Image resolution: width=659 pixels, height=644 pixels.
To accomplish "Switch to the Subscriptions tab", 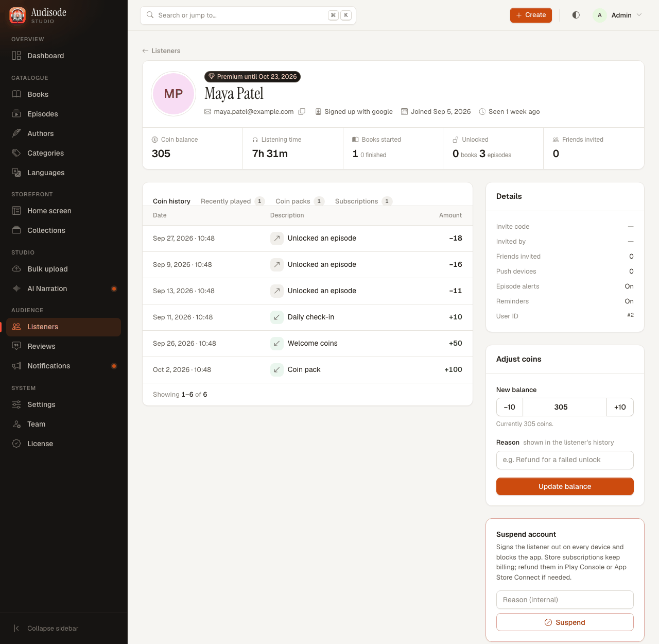I will [x=363, y=201].
